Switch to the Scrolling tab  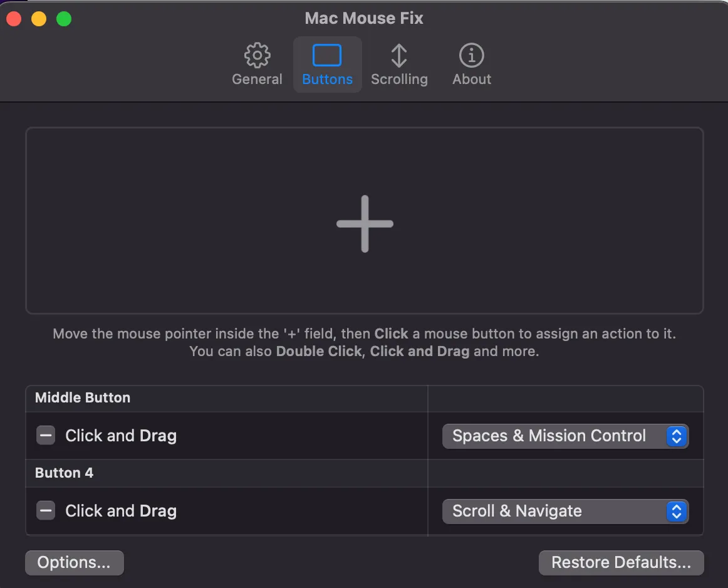click(399, 65)
